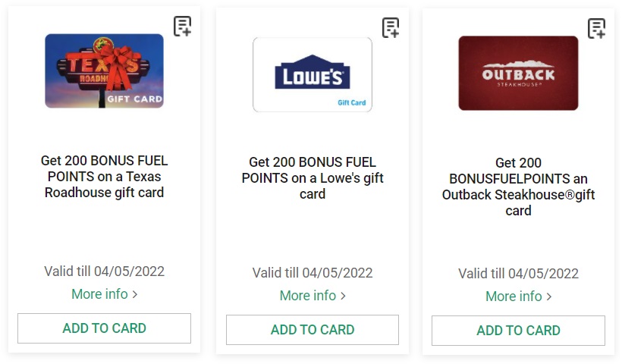Add Lowe's offer to shopping list icon

coord(391,28)
